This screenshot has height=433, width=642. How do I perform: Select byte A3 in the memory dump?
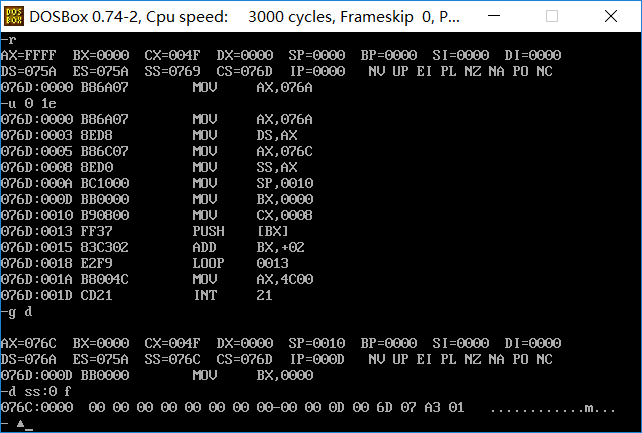click(432, 408)
